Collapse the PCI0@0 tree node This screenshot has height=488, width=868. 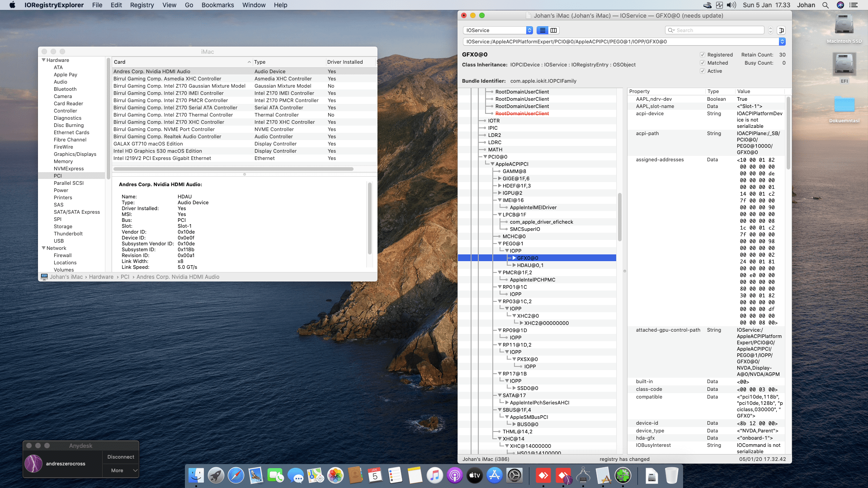[485, 157]
